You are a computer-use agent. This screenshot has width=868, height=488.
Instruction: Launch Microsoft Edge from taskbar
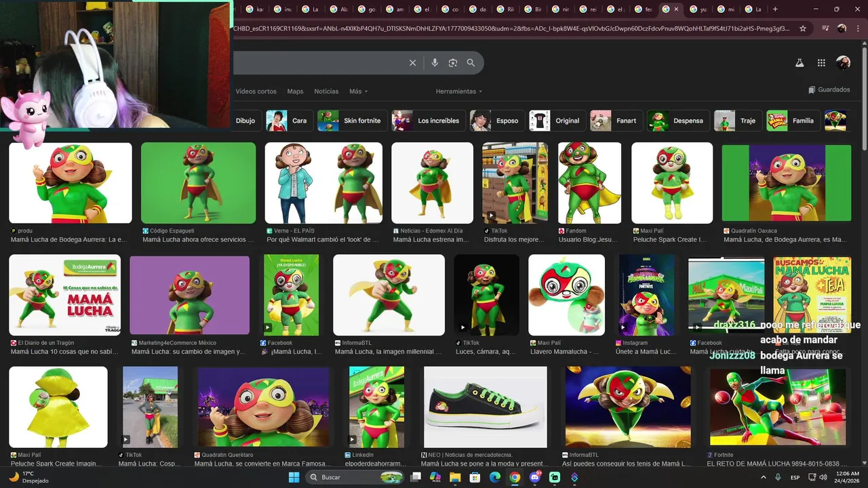pyautogui.click(x=495, y=477)
